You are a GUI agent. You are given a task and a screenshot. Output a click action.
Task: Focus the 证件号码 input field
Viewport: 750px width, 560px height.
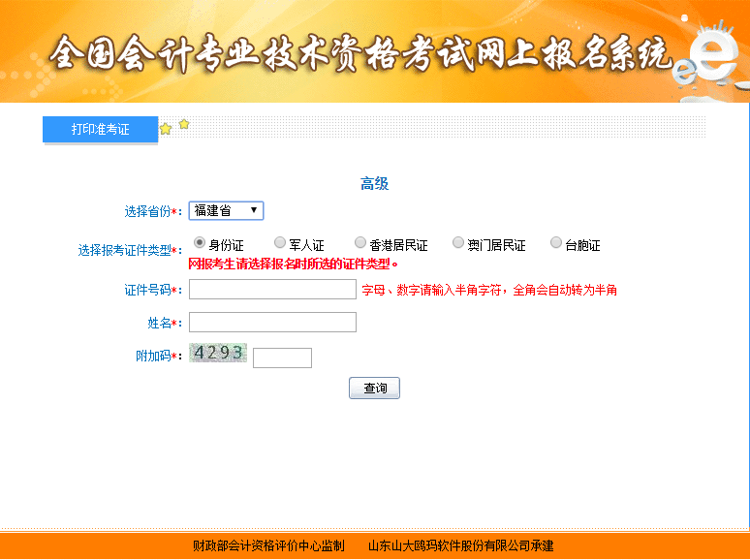tap(272, 290)
